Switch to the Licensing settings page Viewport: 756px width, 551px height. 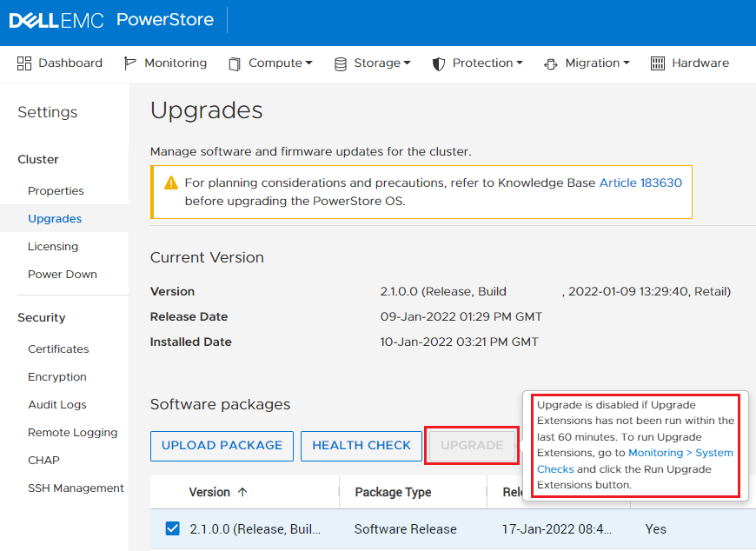point(52,246)
